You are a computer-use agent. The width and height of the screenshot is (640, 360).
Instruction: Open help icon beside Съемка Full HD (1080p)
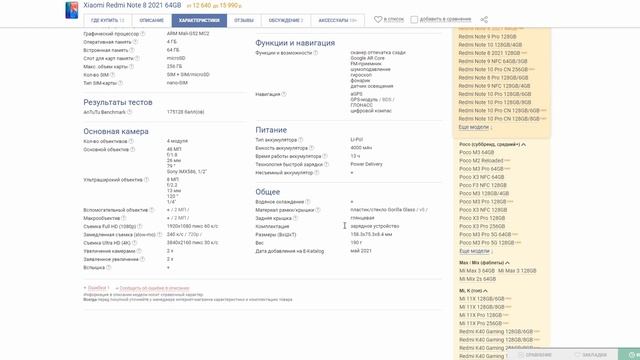[x=140, y=226]
